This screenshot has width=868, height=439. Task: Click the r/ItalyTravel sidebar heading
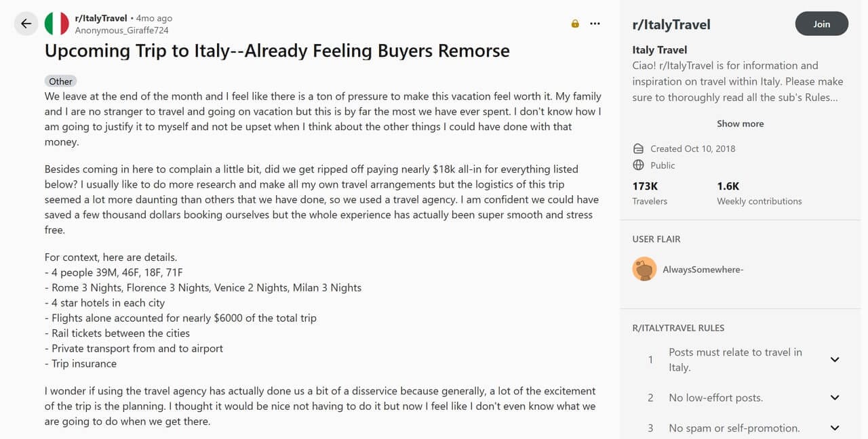(x=671, y=25)
